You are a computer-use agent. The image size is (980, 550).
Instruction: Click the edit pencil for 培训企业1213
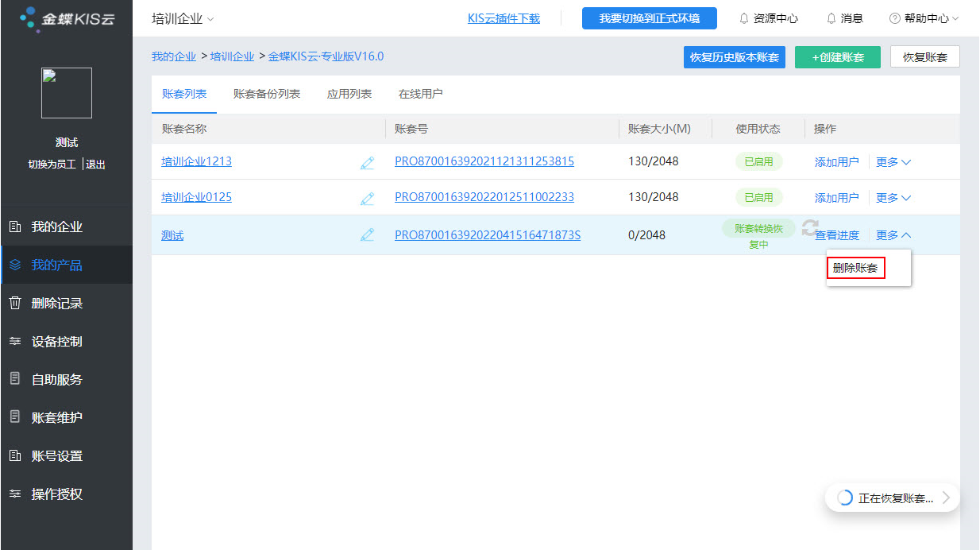point(367,162)
